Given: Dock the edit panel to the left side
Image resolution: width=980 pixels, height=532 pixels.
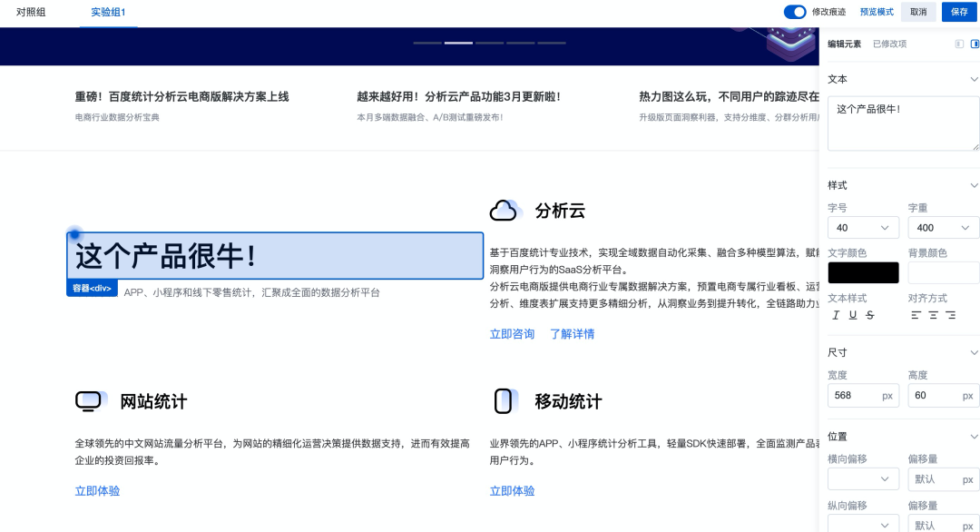Looking at the screenshot, I should [x=959, y=44].
